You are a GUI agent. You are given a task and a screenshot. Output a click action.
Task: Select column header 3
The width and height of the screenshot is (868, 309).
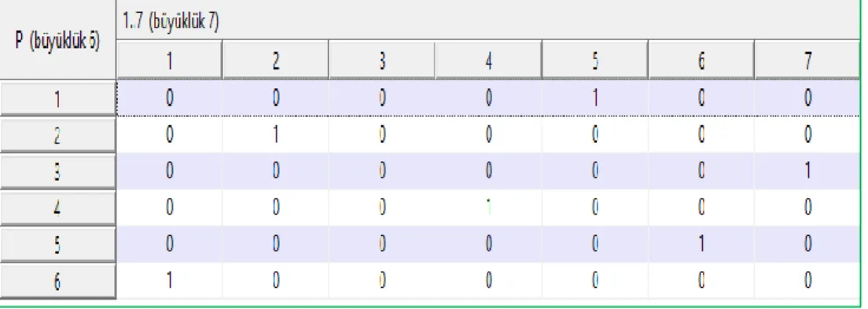coord(382,61)
